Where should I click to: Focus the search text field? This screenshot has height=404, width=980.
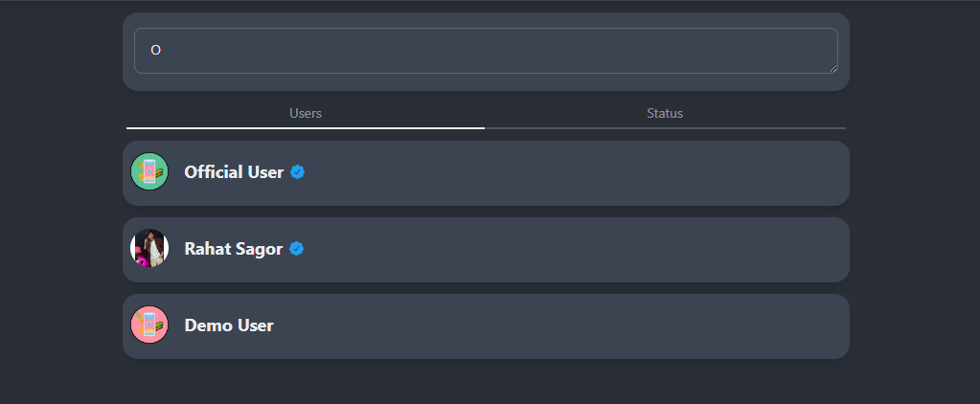click(x=479, y=50)
